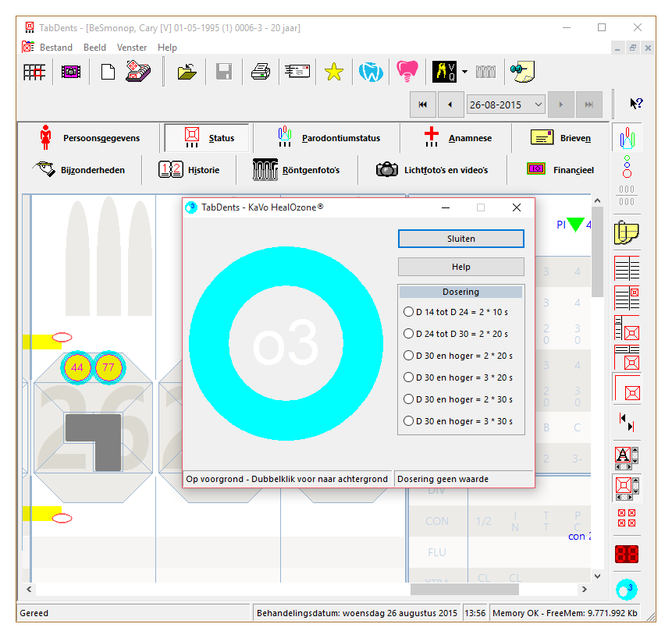This screenshot has height=638, width=672.
Task: Click the pink implant tooth icon
Action: coord(407,71)
